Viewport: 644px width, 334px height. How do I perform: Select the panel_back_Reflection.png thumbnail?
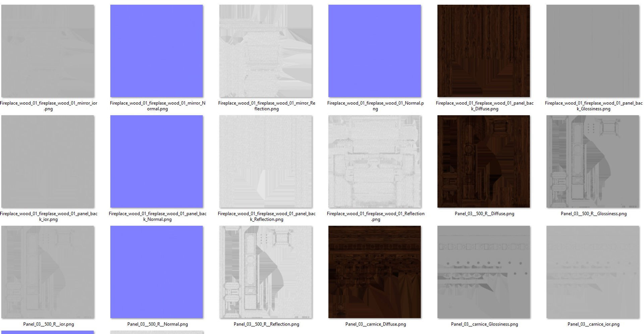pos(266,162)
